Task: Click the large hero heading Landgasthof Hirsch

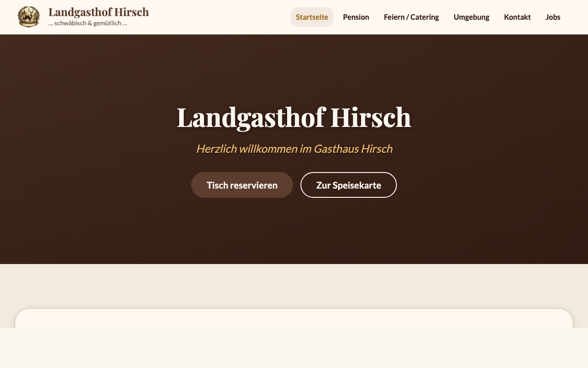Action: [294, 117]
